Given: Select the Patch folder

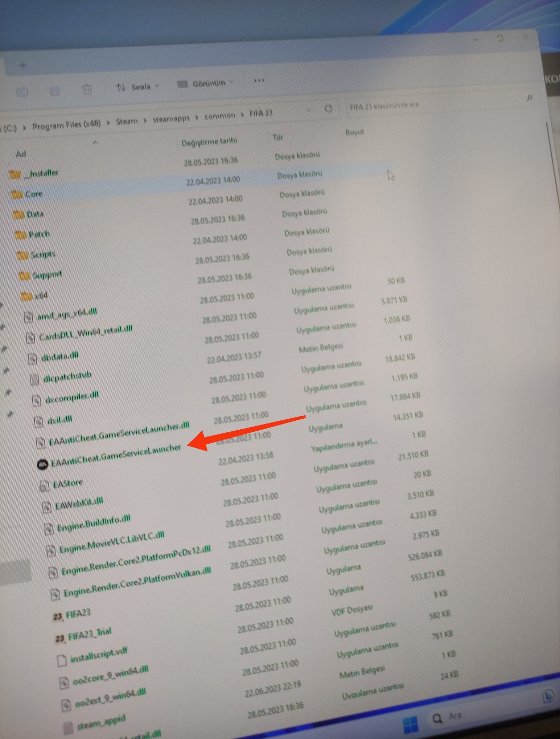Looking at the screenshot, I should coord(33,234).
